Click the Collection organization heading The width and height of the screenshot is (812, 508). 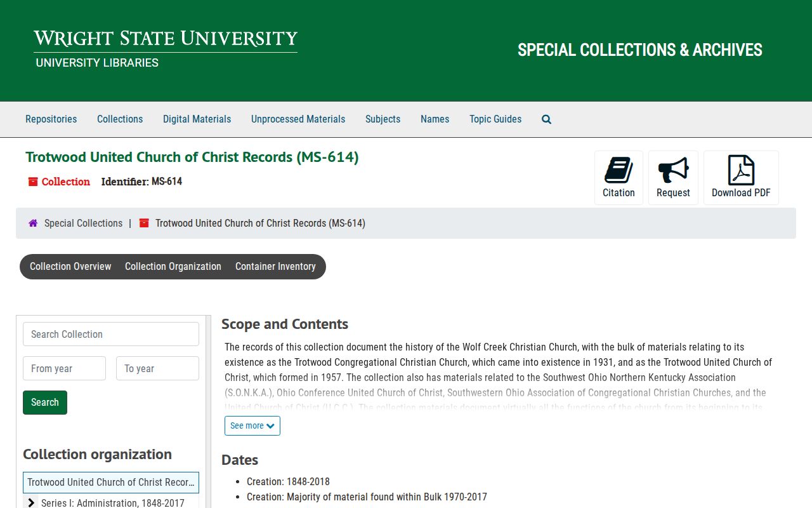(x=97, y=455)
